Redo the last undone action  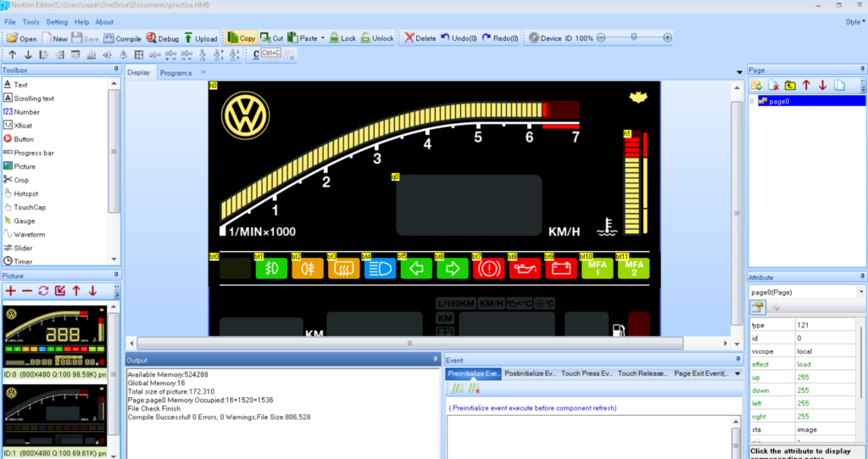pyautogui.click(x=500, y=38)
